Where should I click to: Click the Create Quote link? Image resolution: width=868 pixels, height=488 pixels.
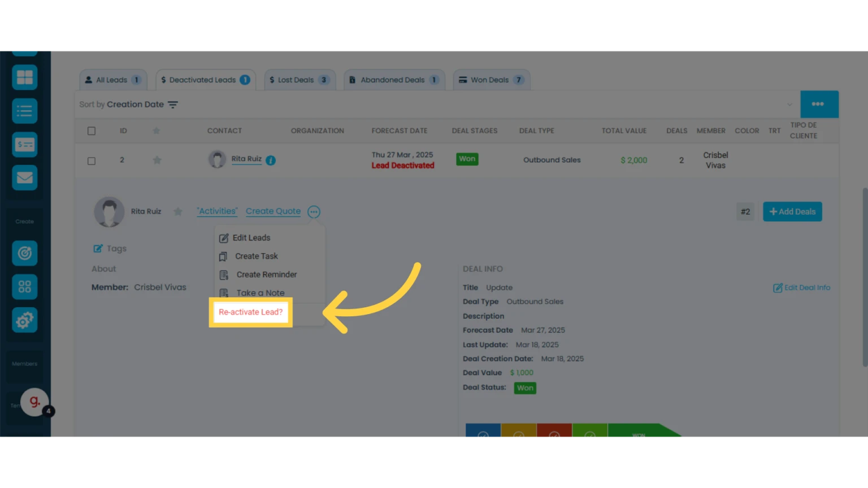coord(273,211)
